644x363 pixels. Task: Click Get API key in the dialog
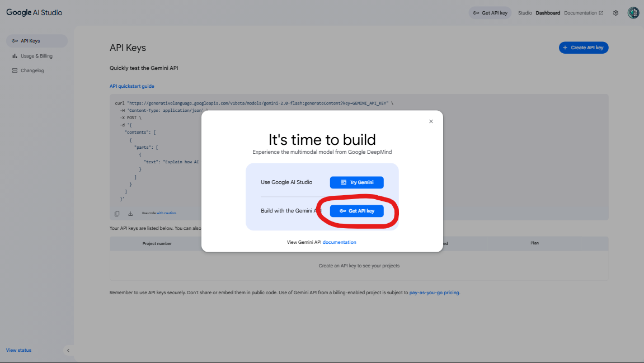(x=356, y=211)
